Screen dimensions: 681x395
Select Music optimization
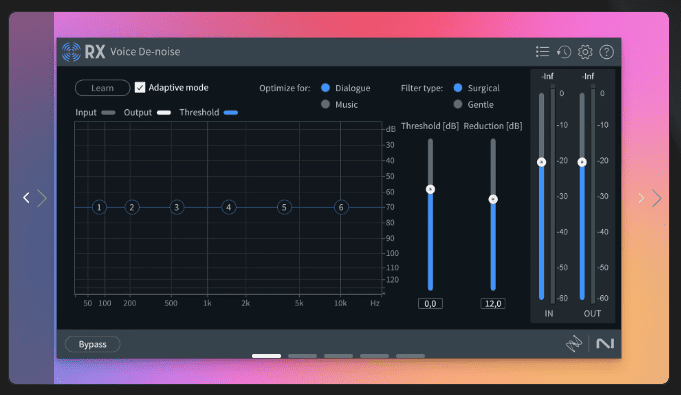(325, 104)
